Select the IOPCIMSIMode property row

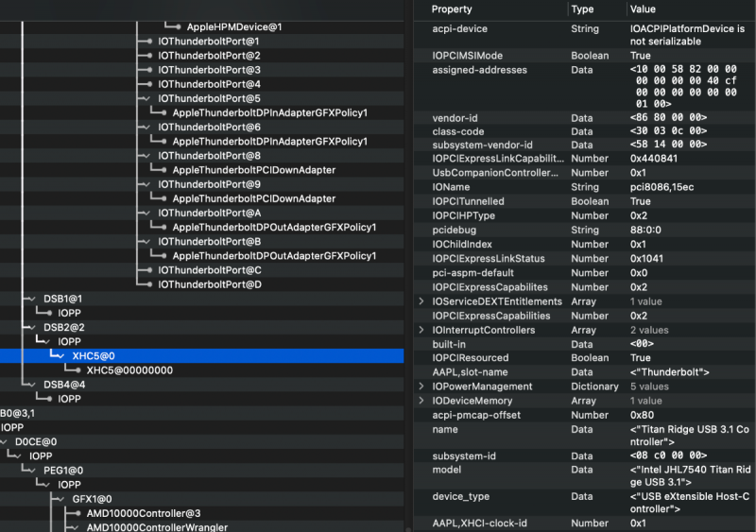[x=584, y=56]
